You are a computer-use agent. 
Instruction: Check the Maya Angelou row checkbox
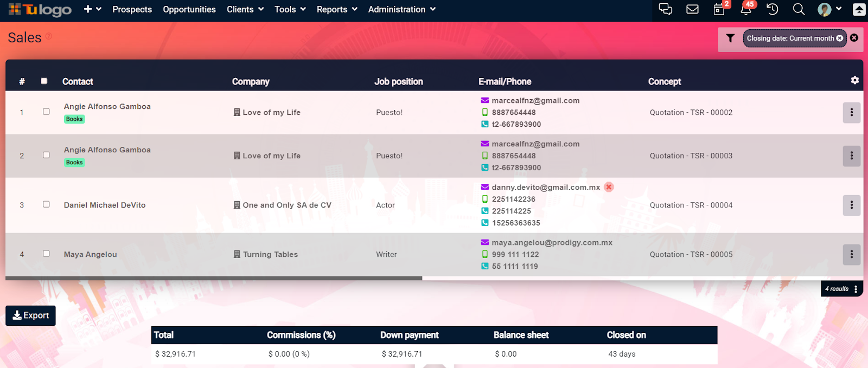(x=46, y=254)
